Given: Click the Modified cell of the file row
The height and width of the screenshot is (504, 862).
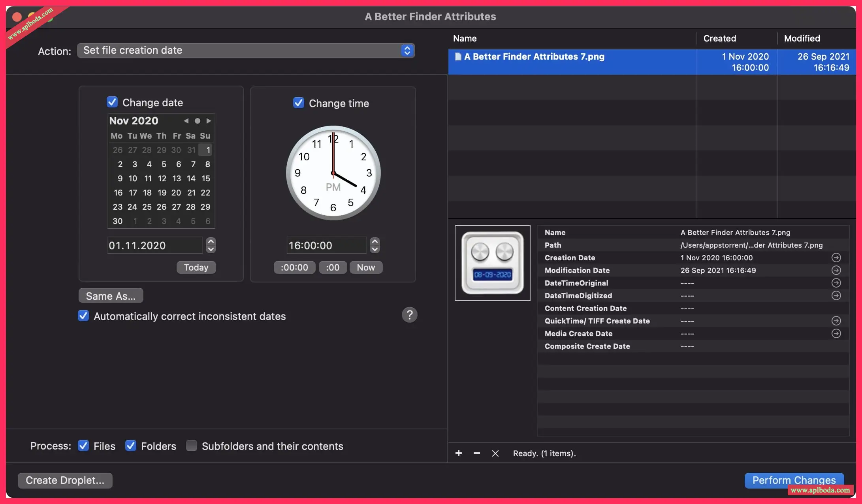Looking at the screenshot, I should point(817,62).
